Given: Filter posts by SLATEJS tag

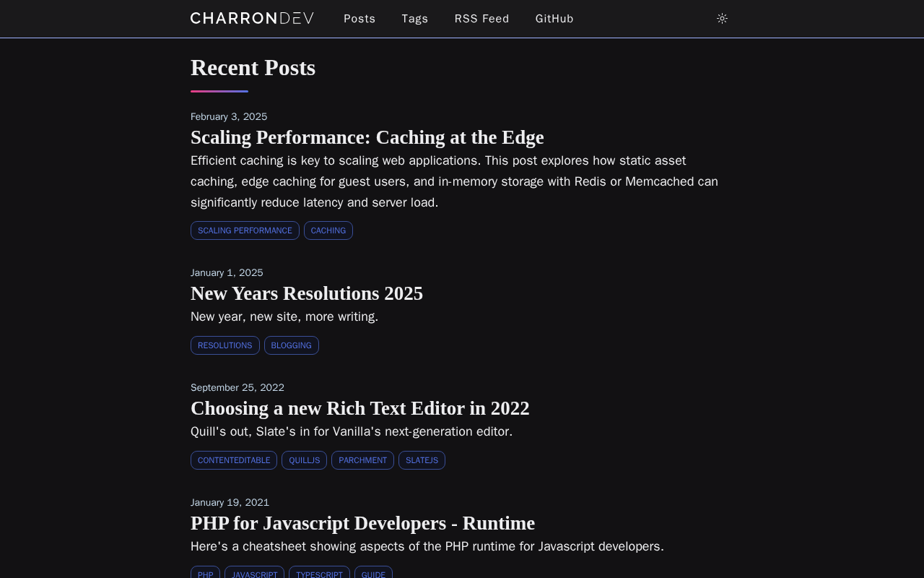Looking at the screenshot, I should [x=422, y=460].
